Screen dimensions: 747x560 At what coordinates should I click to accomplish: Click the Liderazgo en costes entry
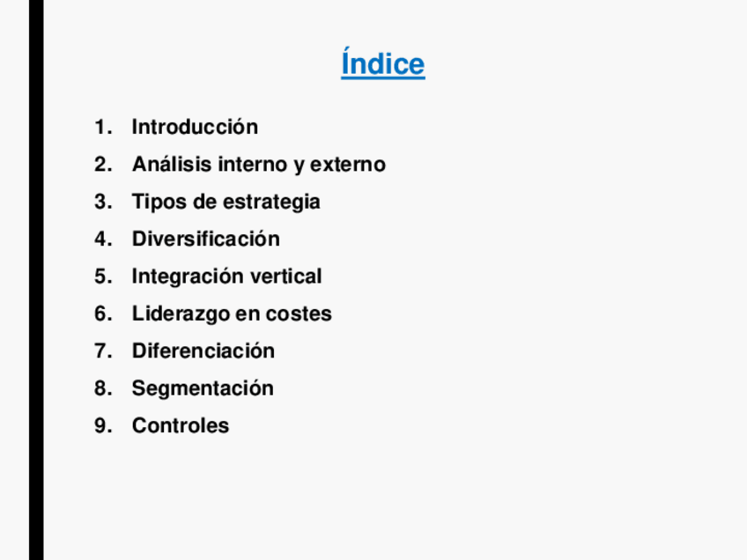[232, 313]
